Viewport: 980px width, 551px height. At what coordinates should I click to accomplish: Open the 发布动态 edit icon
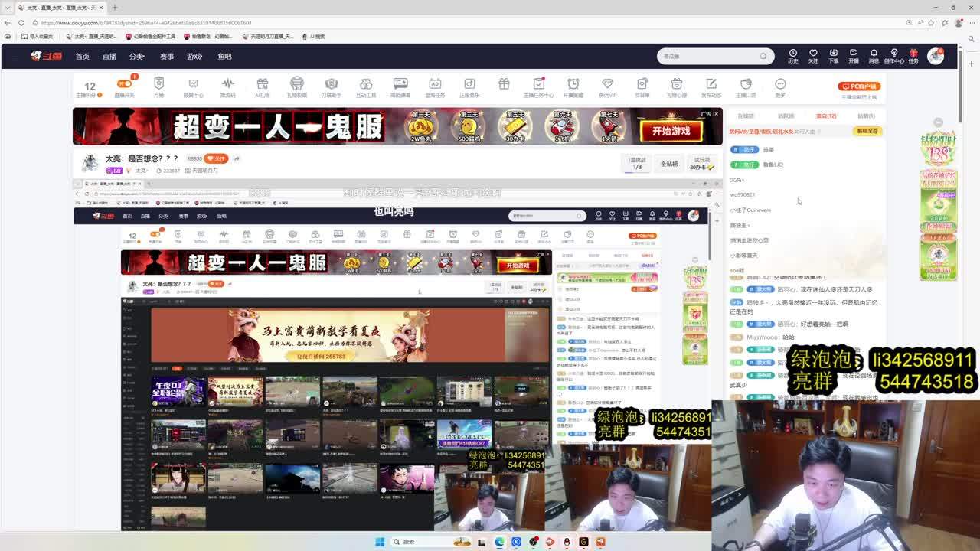coord(710,87)
